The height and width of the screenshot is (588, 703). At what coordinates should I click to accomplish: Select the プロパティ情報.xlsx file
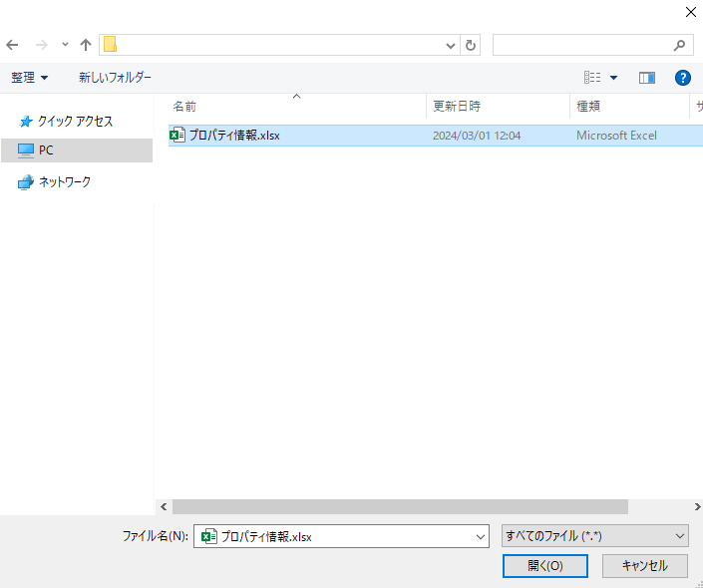pyautogui.click(x=234, y=136)
